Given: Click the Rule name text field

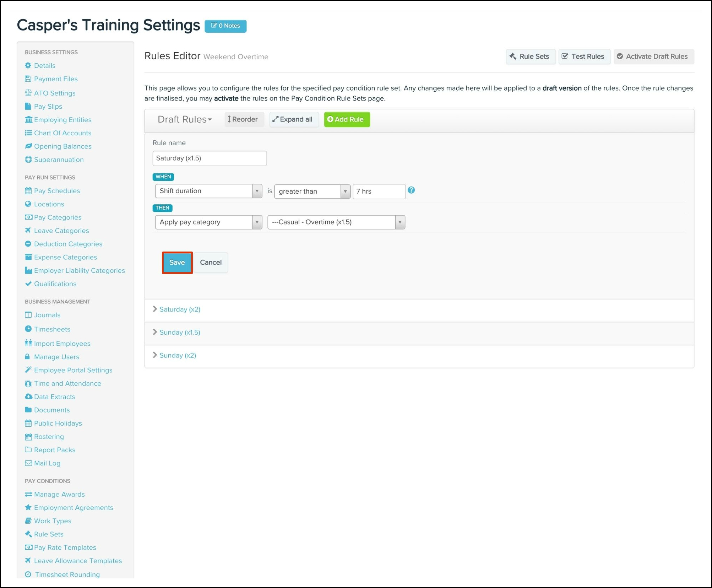Looking at the screenshot, I should point(209,158).
